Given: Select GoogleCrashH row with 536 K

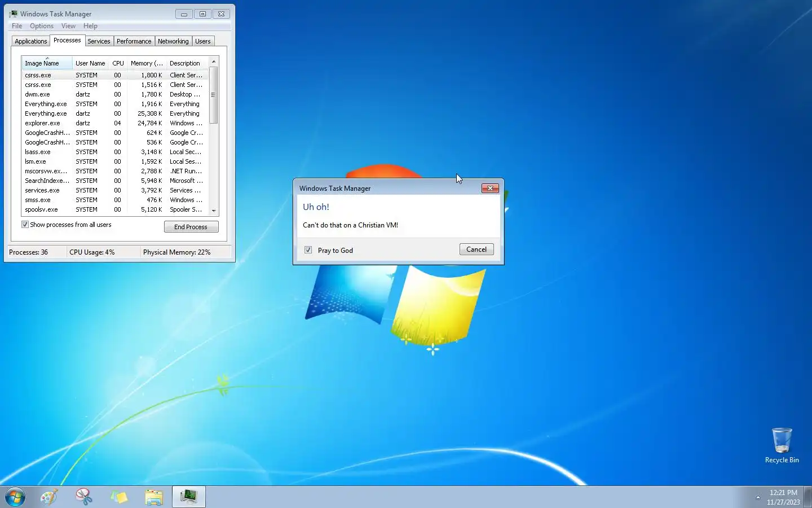Looking at the screenshot, I should click(115, 142).
